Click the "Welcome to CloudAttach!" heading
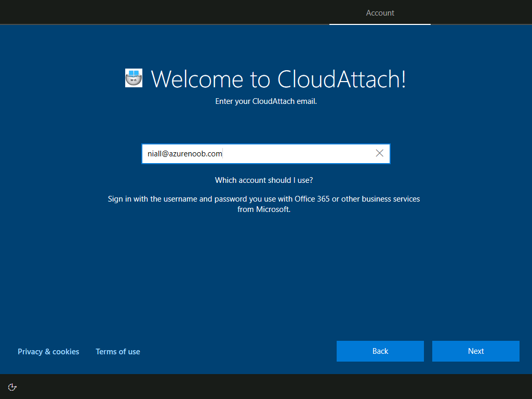 click(278, 79)
